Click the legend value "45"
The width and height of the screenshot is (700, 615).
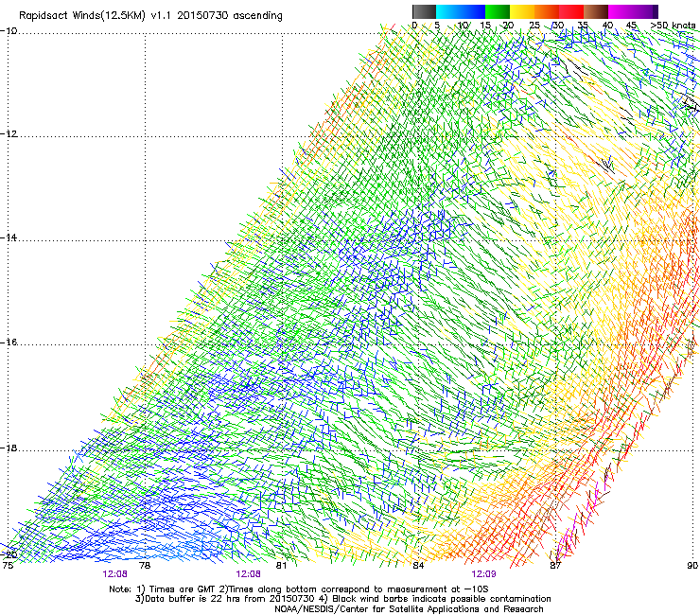[x=632, y=26]
